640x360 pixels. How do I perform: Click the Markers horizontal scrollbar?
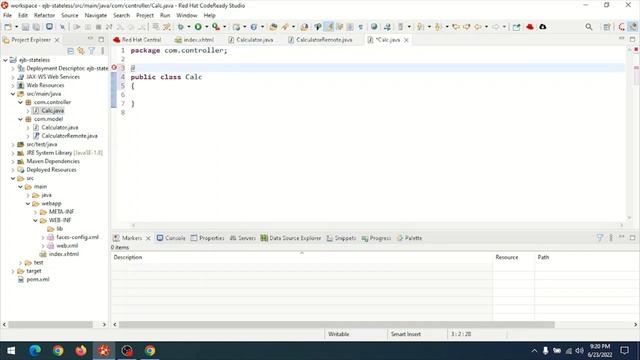click(x=336, y=324)
